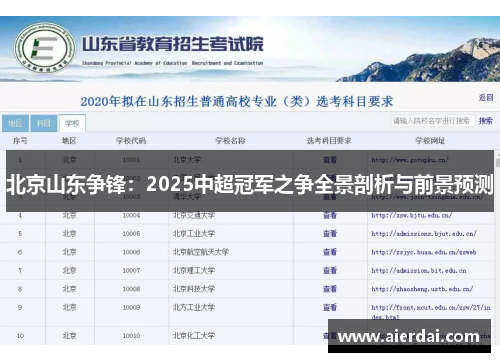The width and height of the screenshot is (500, 362).
Task: Focus the school name search field
Action: 432,121
